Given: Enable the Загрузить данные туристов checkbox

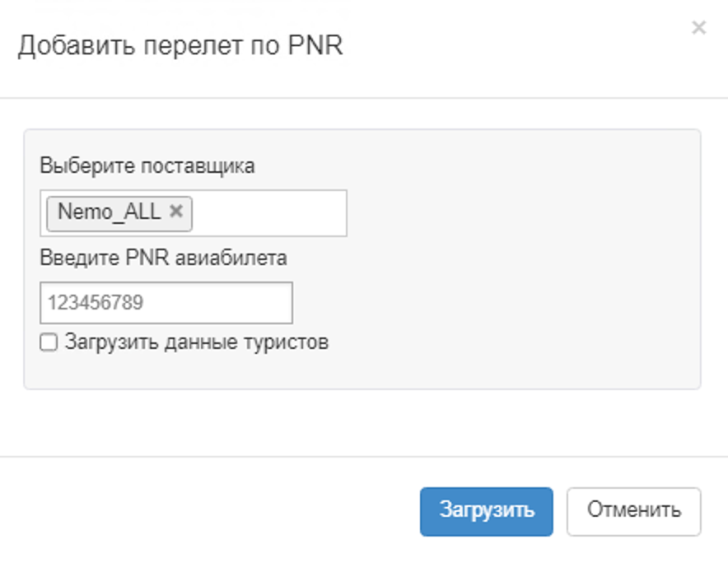Looking at the screenshot, I should point(49,342).
